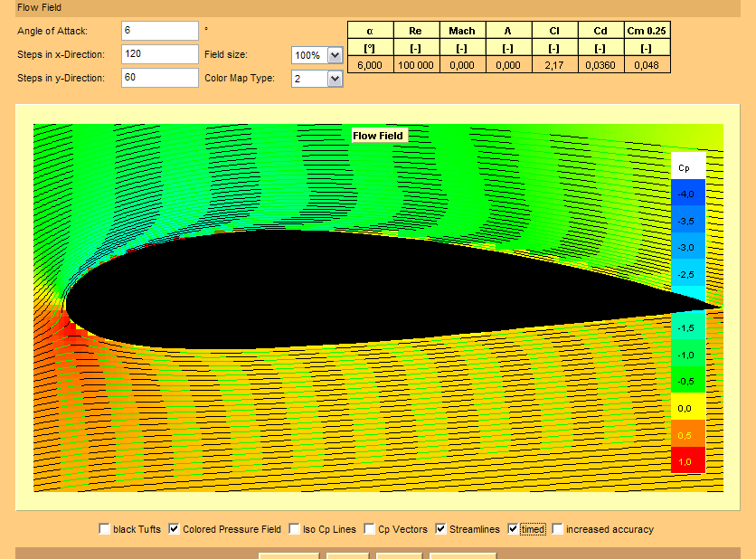Uncheck the Colored Pressure Field option
Viewport: 756px width, 559px height.
point(175,529)
